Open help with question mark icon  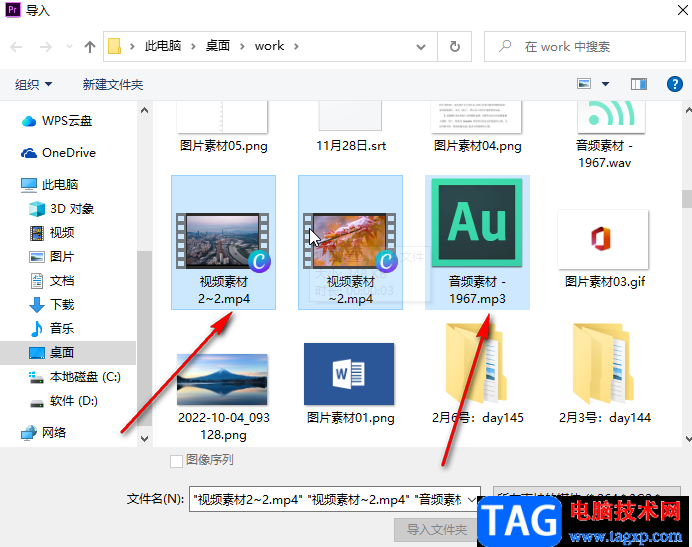click(x=675, y=83)
